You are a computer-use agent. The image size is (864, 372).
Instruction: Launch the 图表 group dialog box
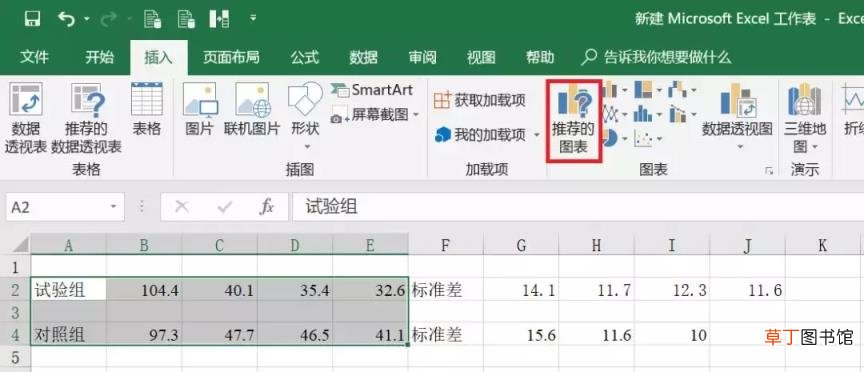click(x=769, y=171)
